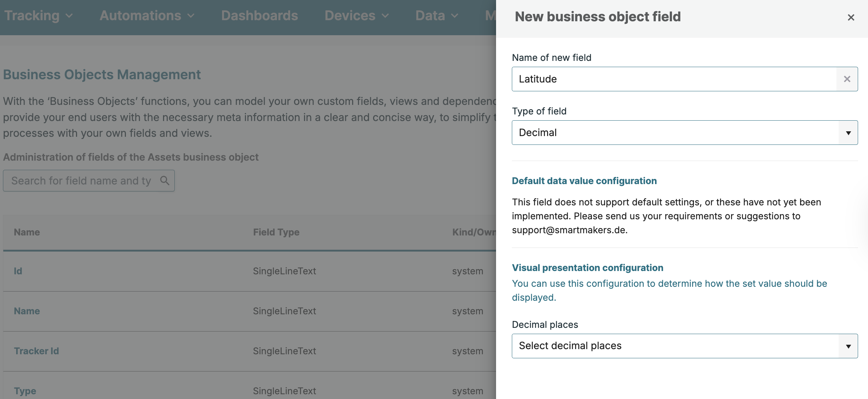The width and height of the screenshot is (868, 399).
Task: Expand the Decimal places dropdown
Action: pyautogui.click(x=848, y=346)
